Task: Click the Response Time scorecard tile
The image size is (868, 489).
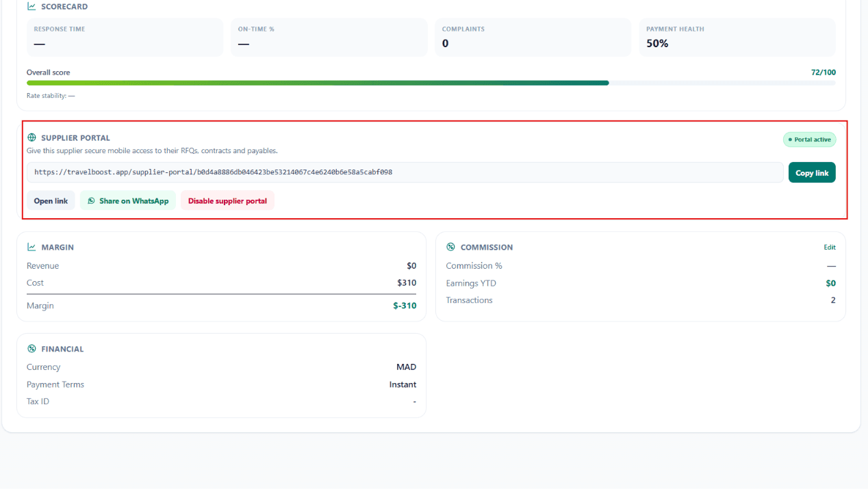Action: pyautogui.click(x=125, y=38)
